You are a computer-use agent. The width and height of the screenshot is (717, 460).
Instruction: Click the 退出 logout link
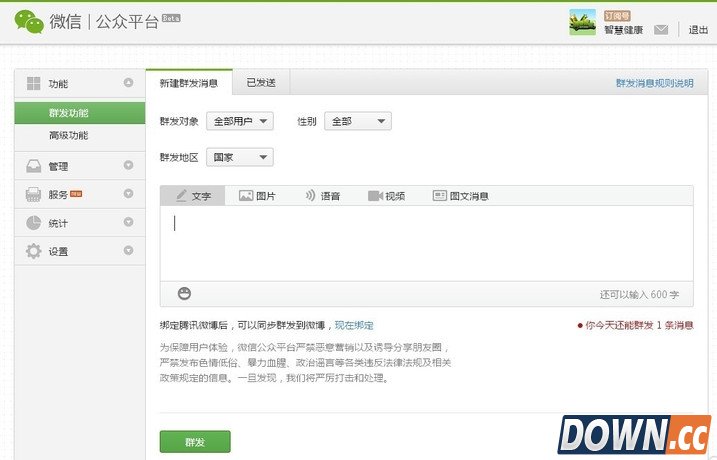(698, 30)
